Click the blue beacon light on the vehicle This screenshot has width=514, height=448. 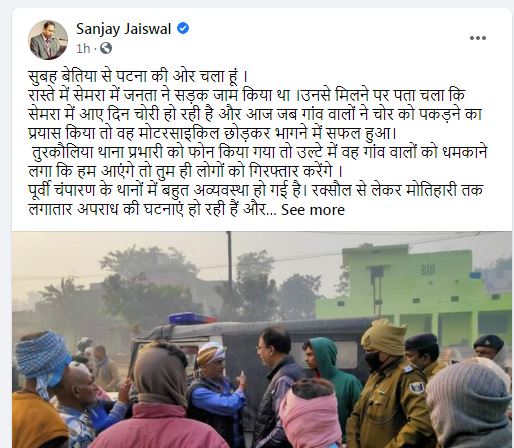pyautogui.click(x=190, y=318)
